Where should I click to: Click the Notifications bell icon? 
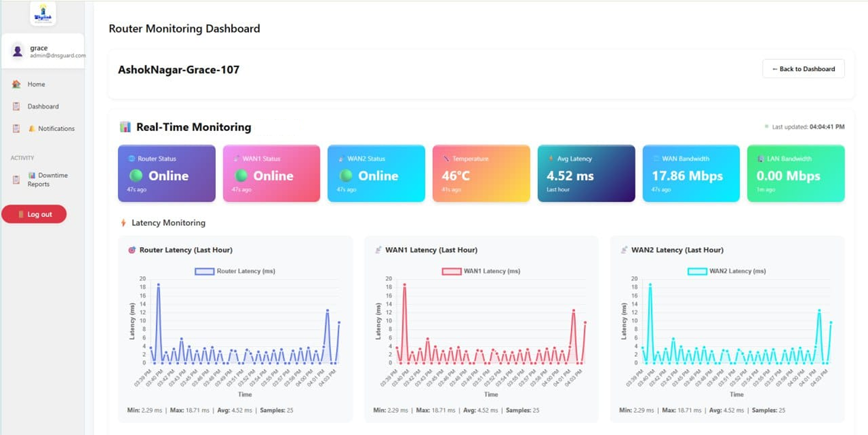[32, 128]
